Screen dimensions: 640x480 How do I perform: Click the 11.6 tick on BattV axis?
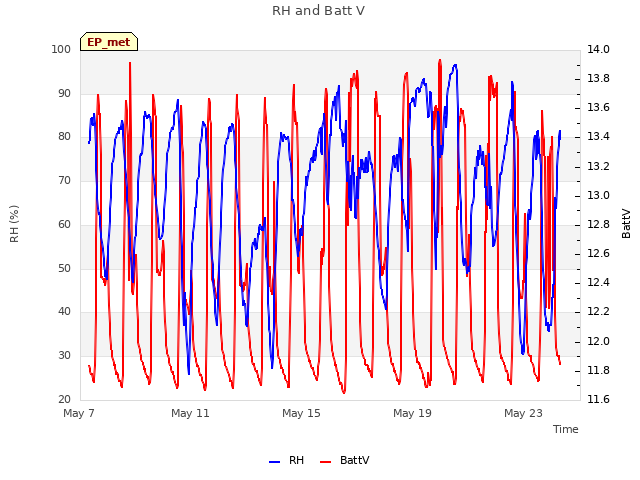coord(598,399)
